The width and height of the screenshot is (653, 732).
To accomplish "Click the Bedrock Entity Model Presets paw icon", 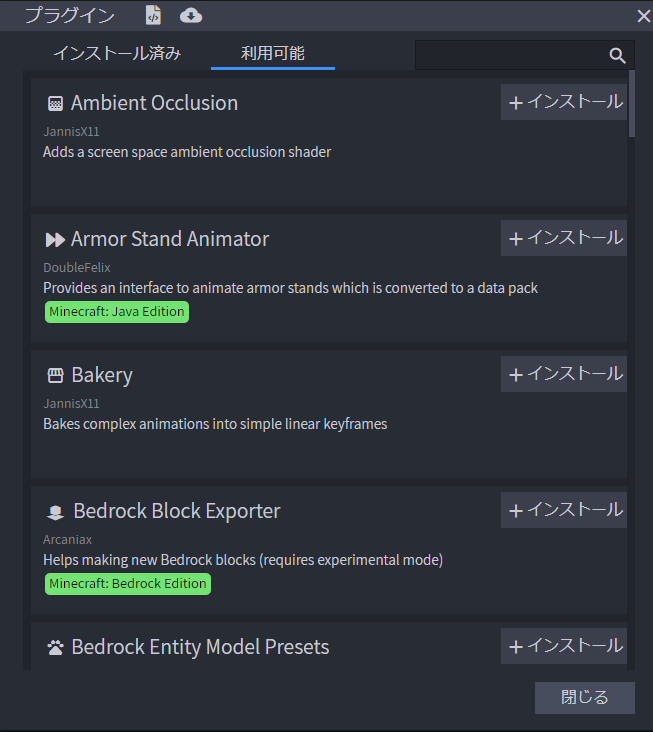I will pyautogui.click(x=55, y=647).
